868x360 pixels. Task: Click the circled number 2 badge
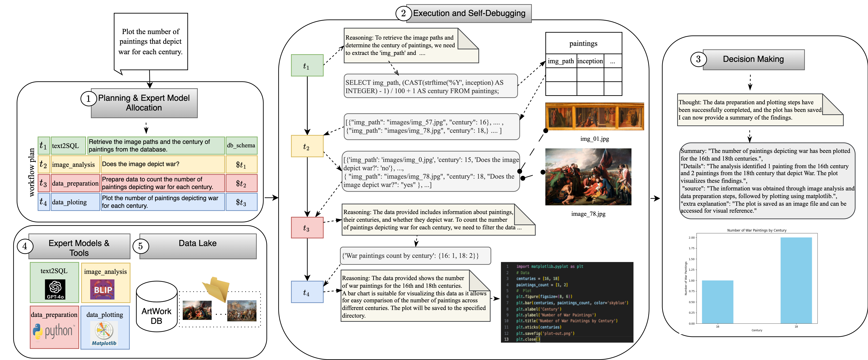(x=403, y=14)
